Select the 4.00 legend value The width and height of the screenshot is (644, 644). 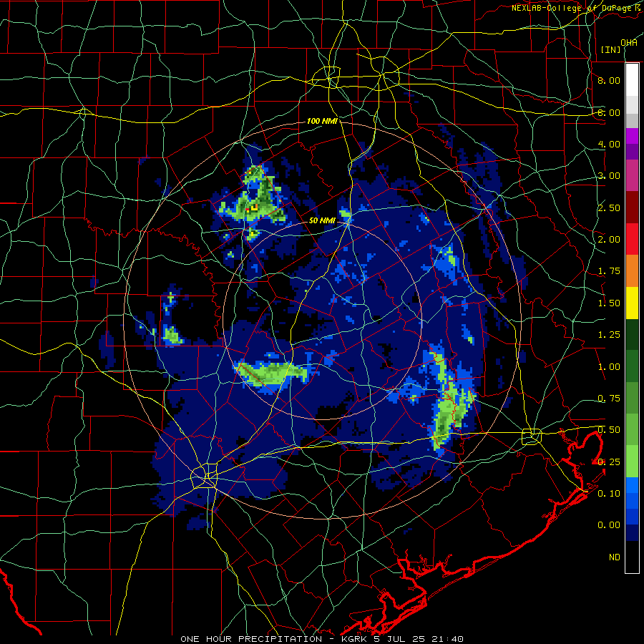pyautogui.click(x=609, y=144)
